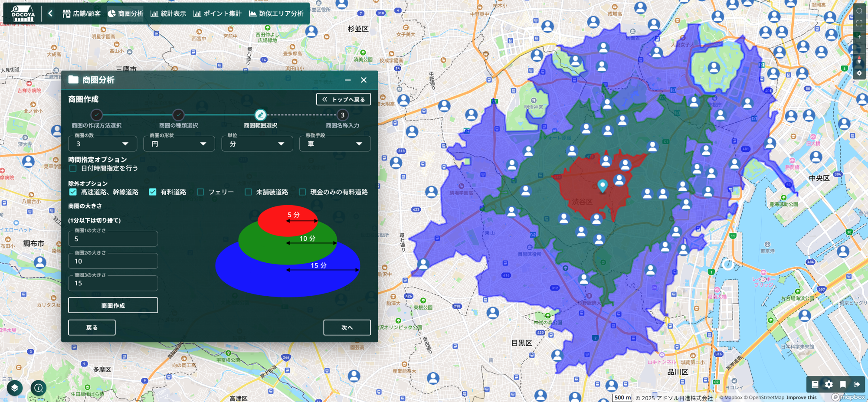Click the locate current position icon
The width and height of the screenshot is (868, 402).
click(859, 73)
